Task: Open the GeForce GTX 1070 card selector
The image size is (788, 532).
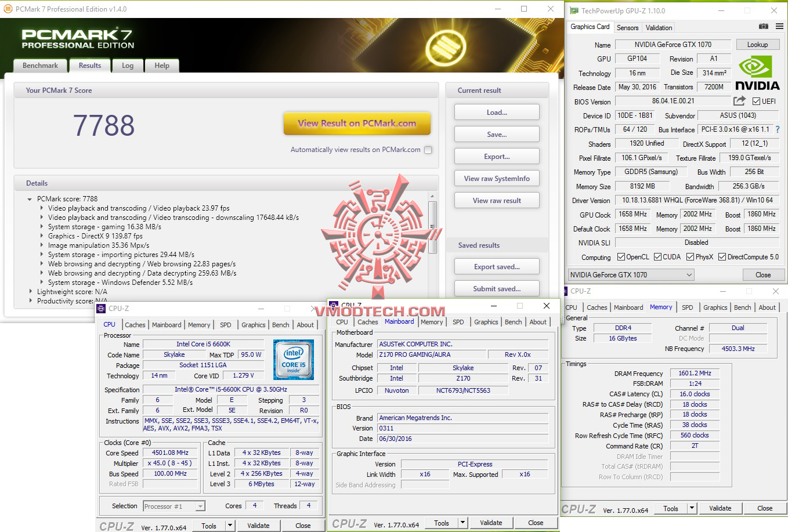Action: click(x=630, y=274)
